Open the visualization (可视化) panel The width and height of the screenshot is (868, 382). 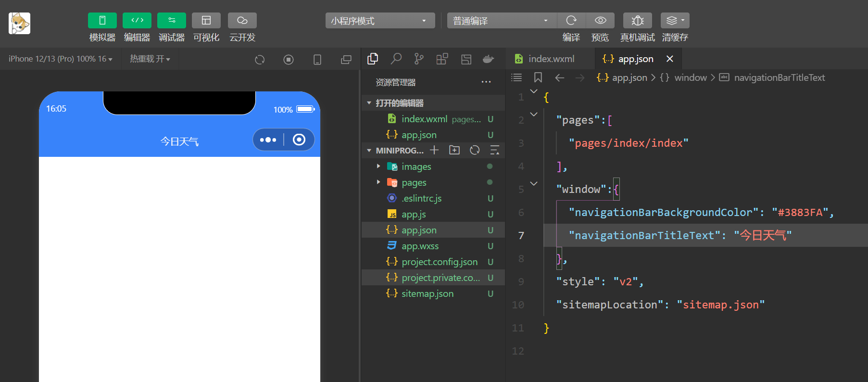pyautogui.click(x=206, y=21)
